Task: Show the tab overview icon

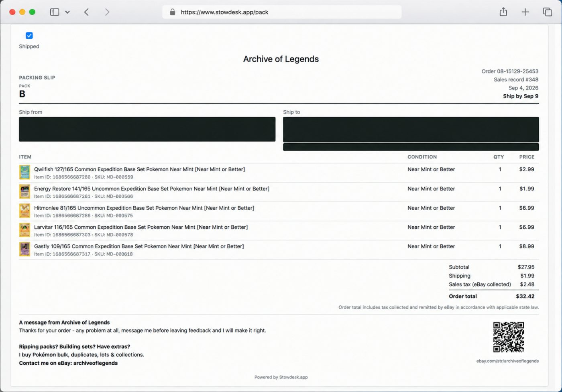Action: pos(547,12)
